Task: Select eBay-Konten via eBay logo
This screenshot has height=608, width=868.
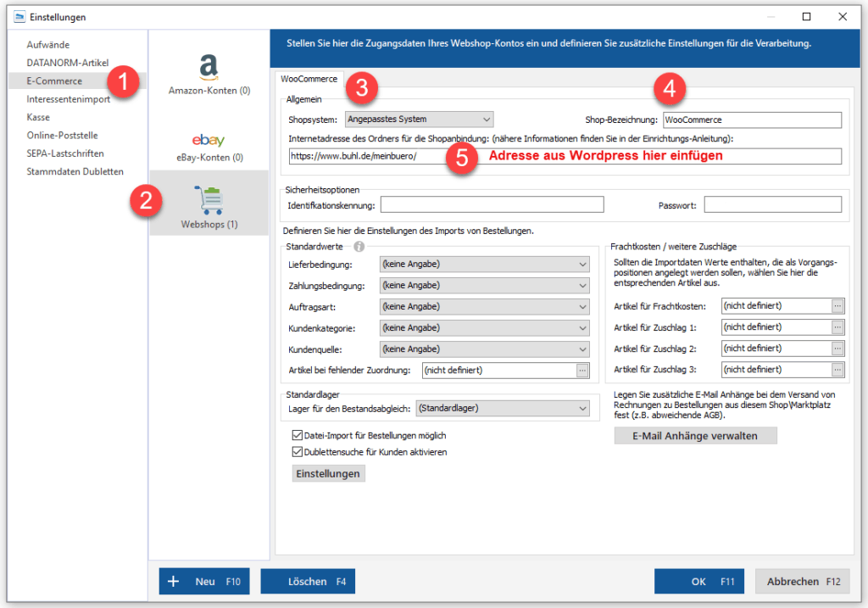Action: (209, 140)
